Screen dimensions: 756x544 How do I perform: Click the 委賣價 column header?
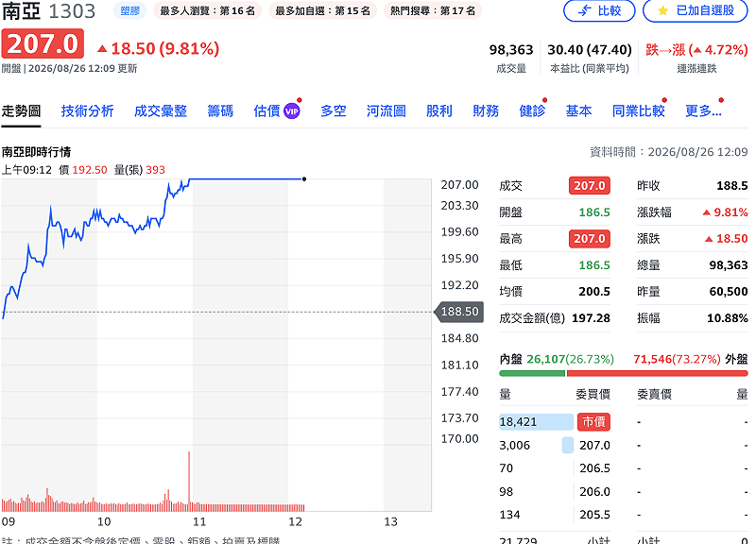point(654,394)
